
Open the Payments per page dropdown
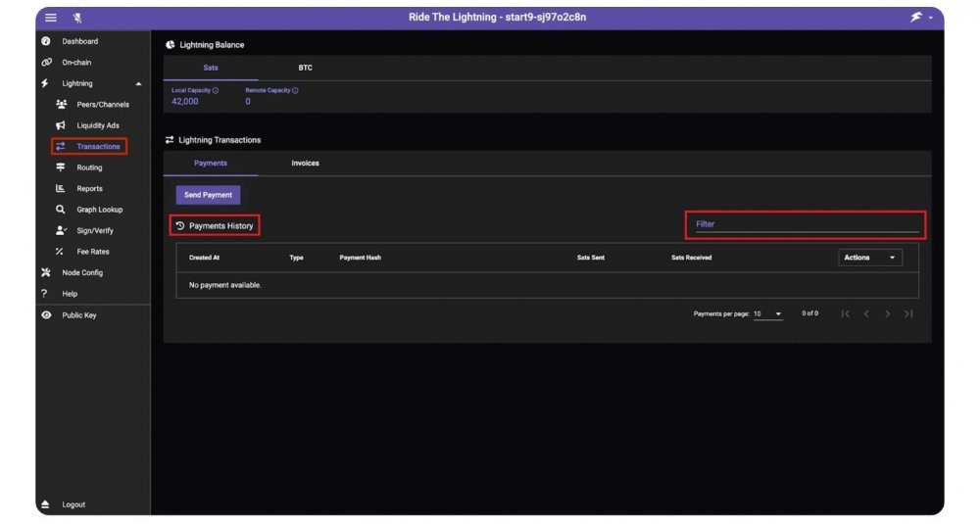(x=767, y=314)
